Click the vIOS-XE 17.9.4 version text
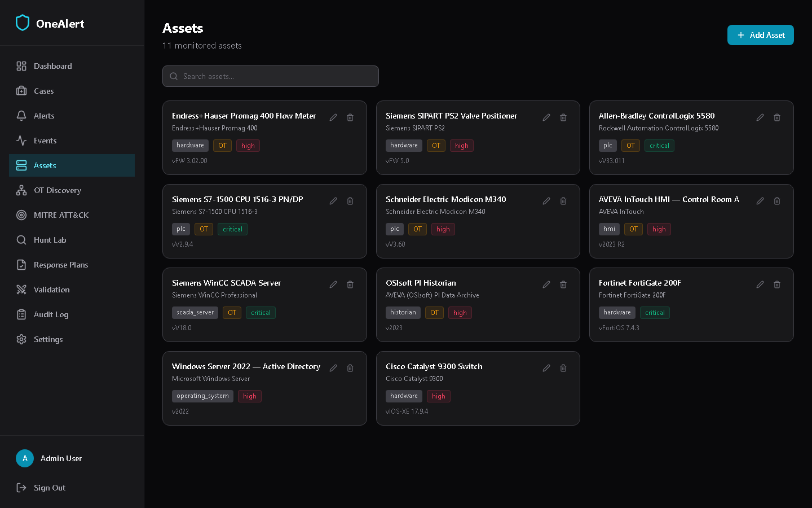This screenshot has height=508, width=812. (407, 411)
